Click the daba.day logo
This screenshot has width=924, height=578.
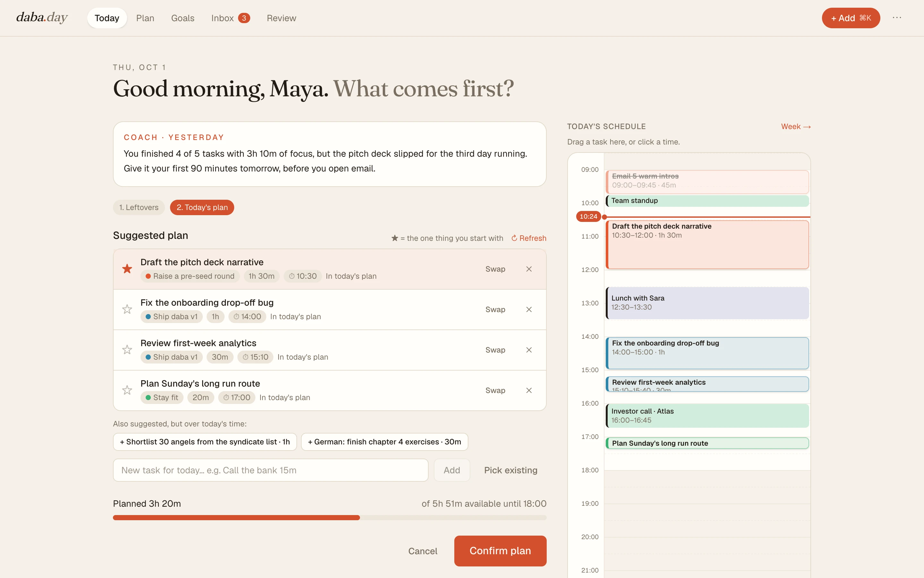pos(42,18)
